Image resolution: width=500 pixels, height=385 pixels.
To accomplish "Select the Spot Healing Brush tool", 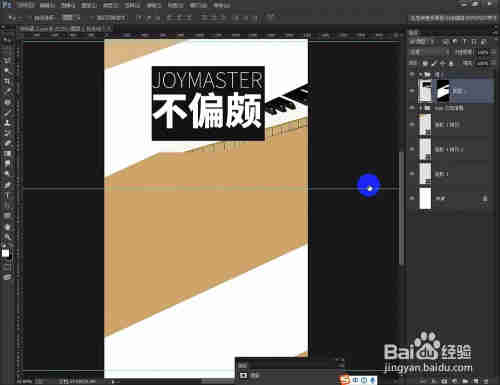I will click(7, 102).
